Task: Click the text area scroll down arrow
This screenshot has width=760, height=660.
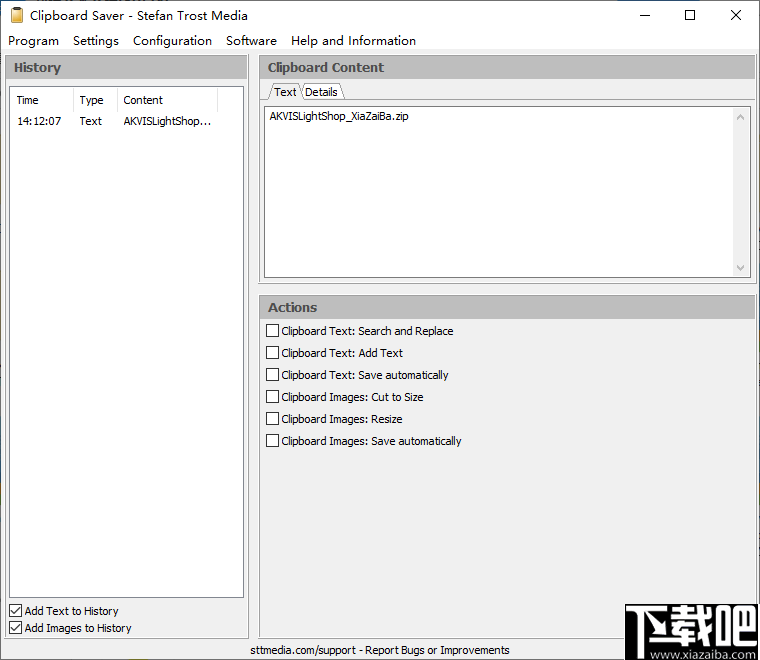Action: (740, 268)
